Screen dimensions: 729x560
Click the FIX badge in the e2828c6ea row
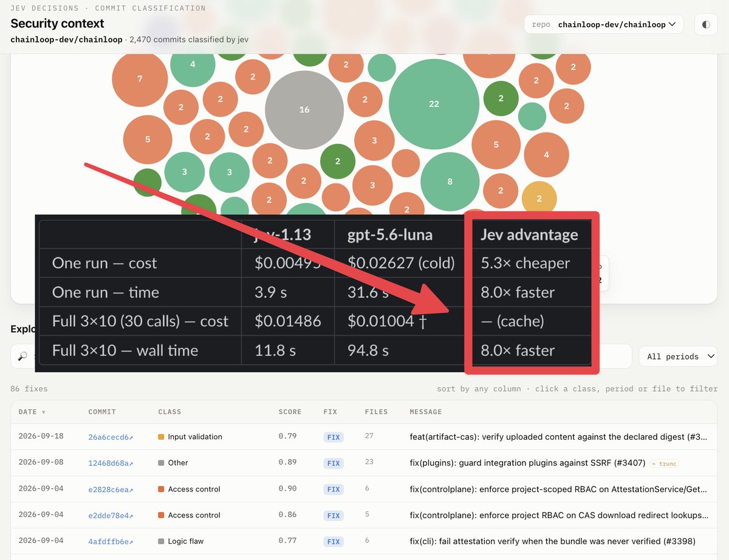coord(333,489)
